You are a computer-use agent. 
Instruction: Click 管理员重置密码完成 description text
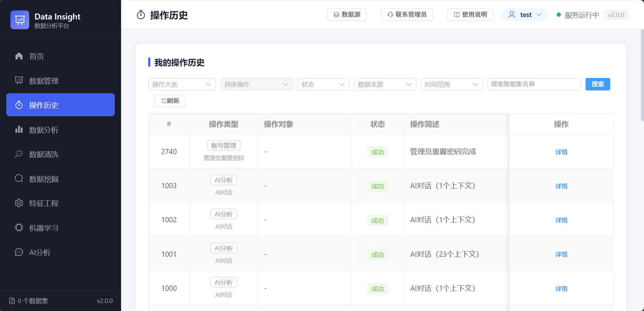point(443,152)
